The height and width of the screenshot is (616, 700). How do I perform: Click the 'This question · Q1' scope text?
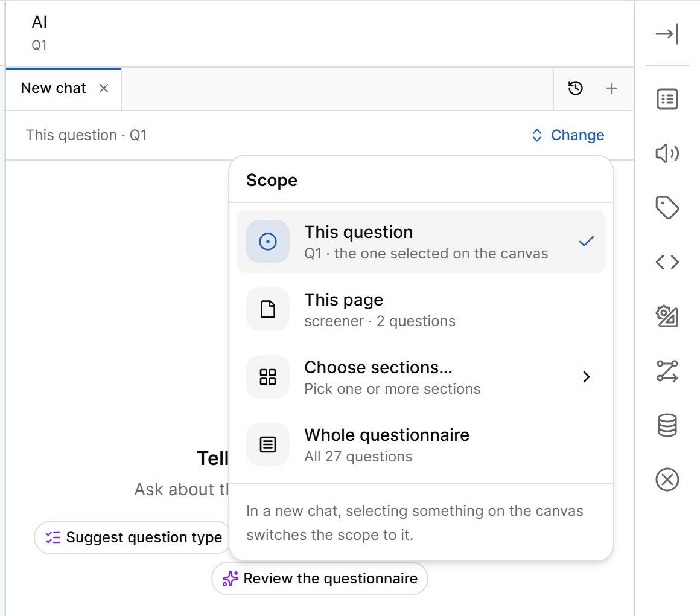[86, 135]
